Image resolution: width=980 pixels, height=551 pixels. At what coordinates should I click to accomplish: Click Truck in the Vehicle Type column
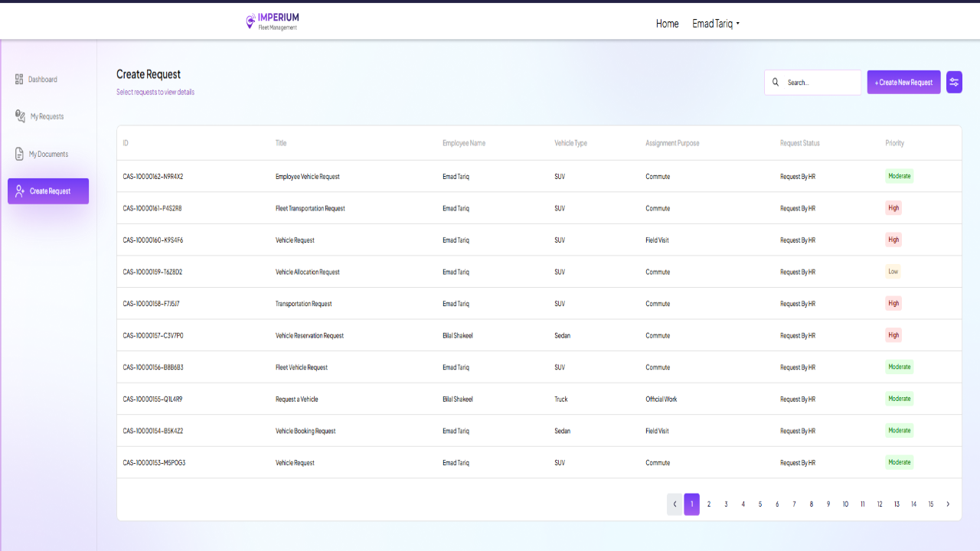pos(561,399)
